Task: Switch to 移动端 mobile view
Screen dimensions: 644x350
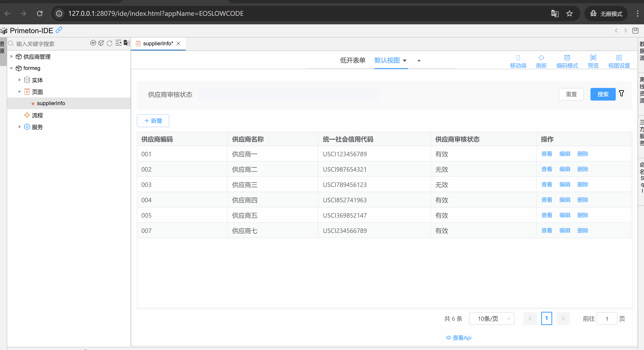Action: pyautogui.click(x=518, y=61)
